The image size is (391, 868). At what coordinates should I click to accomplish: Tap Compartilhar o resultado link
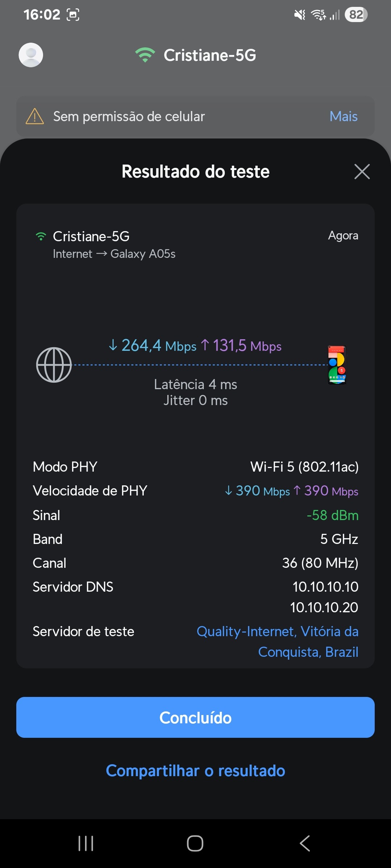[x=195, y=771]
